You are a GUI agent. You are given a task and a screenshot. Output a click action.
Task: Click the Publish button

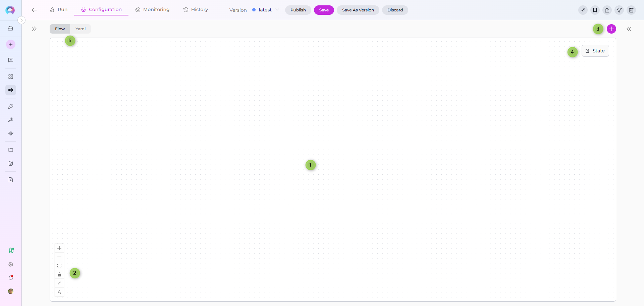[x=298, y=10]
